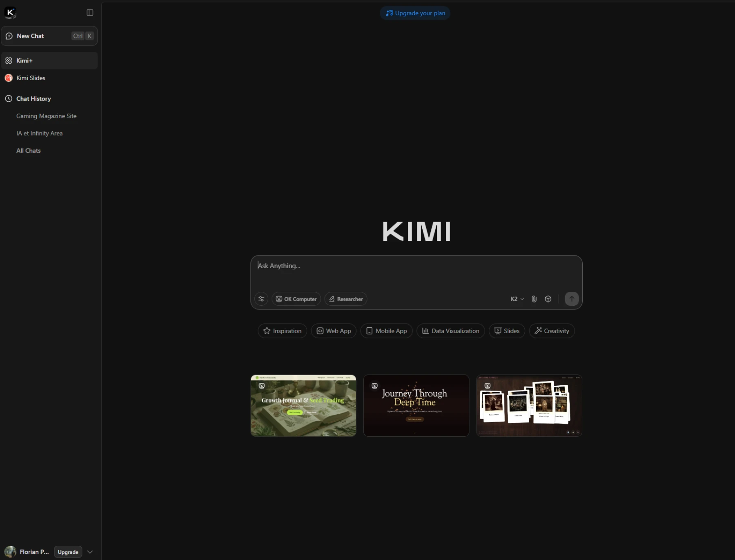Viewport: 735px width, 560px height.
Task: Open the IA et Infinity Area chat
Action: pos(39,133)
